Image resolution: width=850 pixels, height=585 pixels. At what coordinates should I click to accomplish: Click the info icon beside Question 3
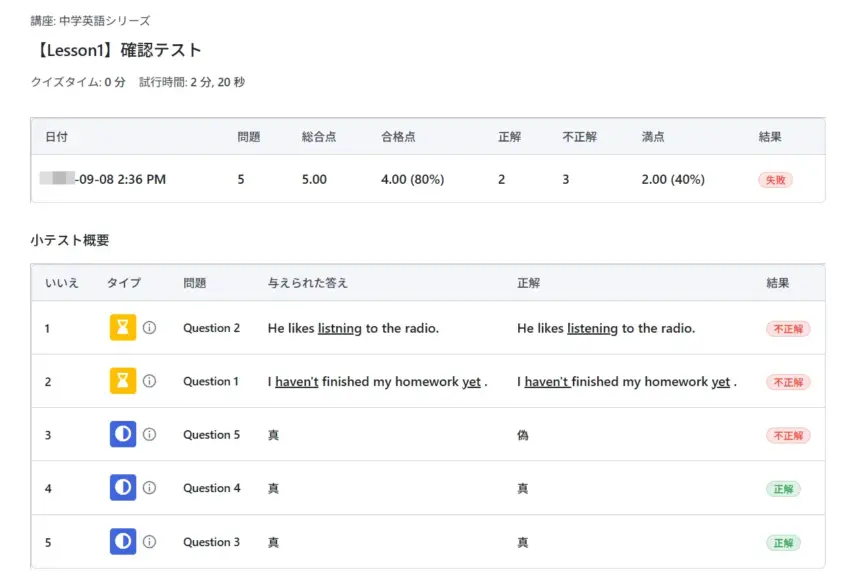(x=150, y=542)
